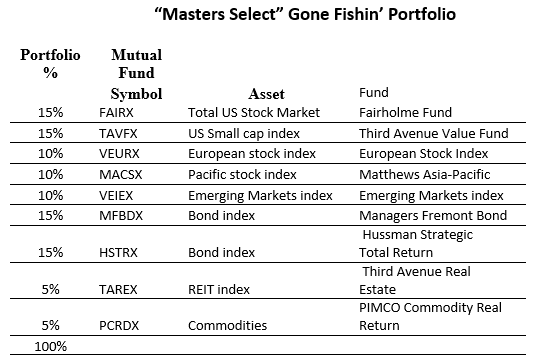
Task: Select the Managers Fremont Bond cell
Action: coord(433,216)
